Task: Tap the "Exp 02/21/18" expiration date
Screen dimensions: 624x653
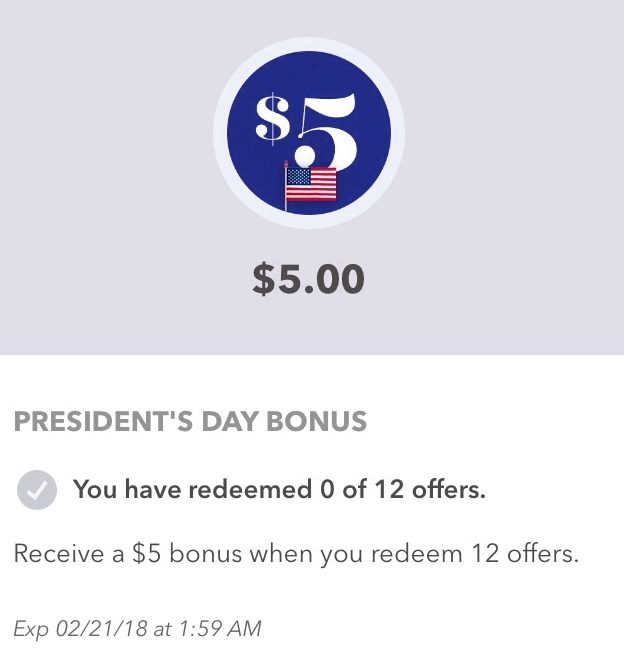Action: tap(78, 629)
